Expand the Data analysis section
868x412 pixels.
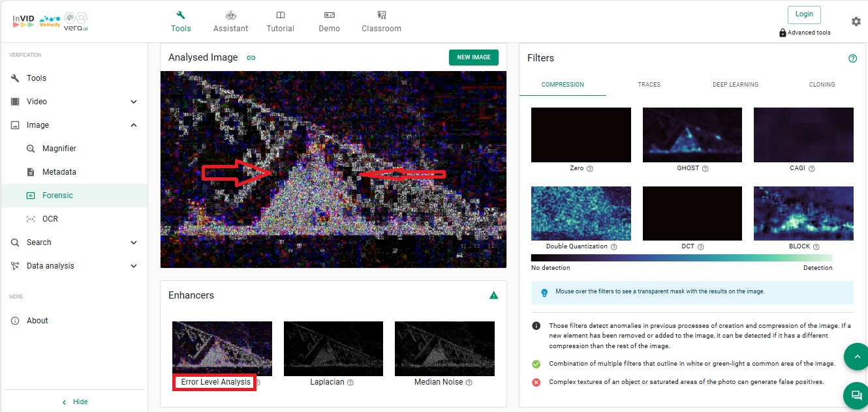point(134,266)
